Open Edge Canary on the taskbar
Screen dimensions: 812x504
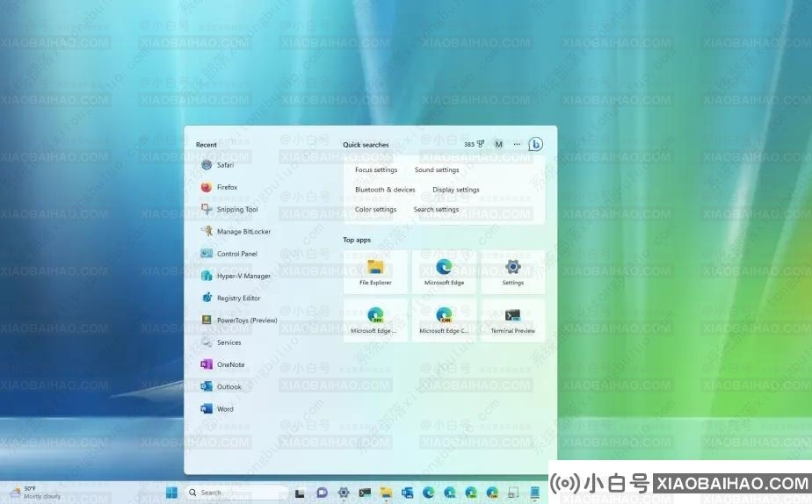coord(492,493)
